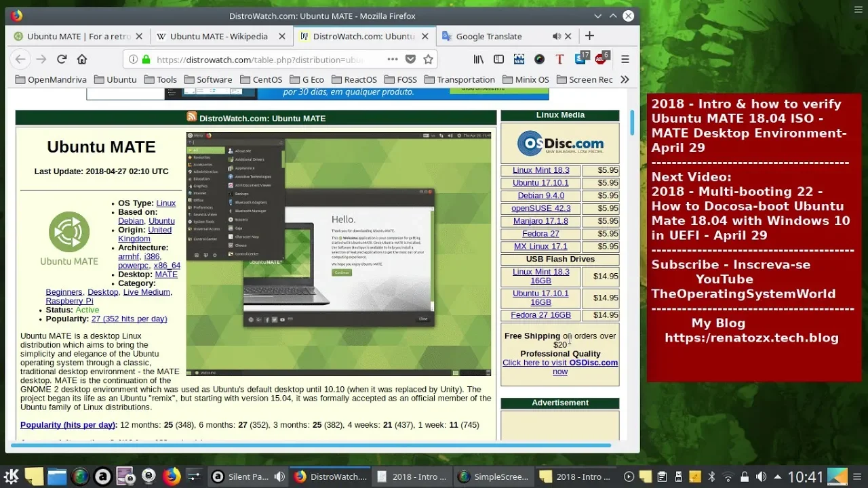Open the Tools bookmarks folder

pyautogui.click(x=160, y=79)
